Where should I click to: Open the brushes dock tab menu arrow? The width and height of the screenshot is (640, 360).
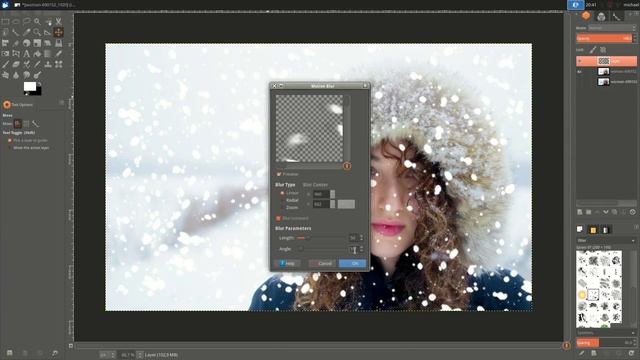[636, 227]
